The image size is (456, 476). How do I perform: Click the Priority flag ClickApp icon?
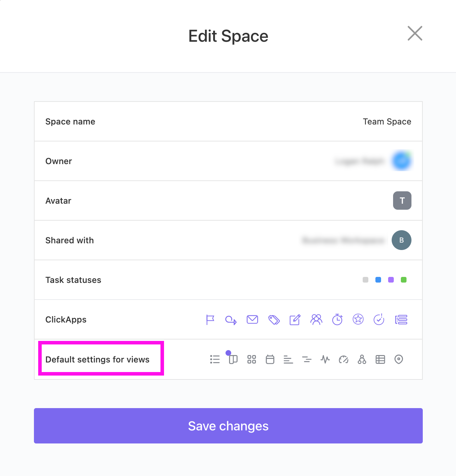[x=210, y=320]
